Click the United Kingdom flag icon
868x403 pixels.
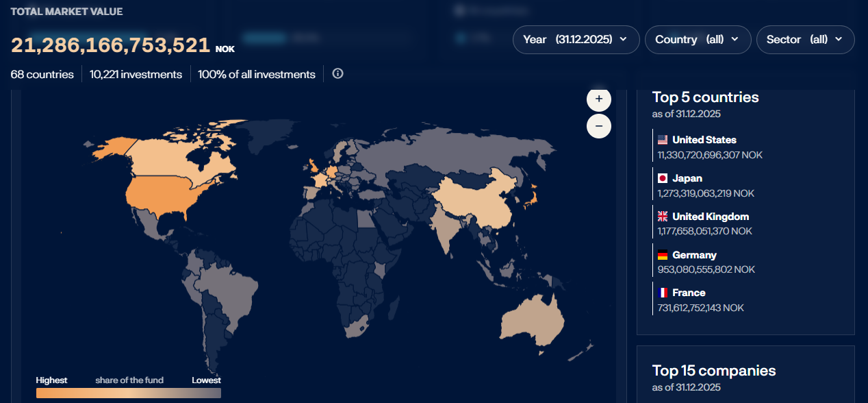tap(663, 217)
